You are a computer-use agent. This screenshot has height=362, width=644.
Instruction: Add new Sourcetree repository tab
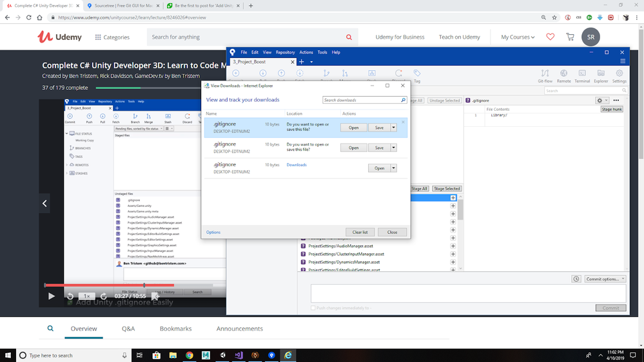302,62
